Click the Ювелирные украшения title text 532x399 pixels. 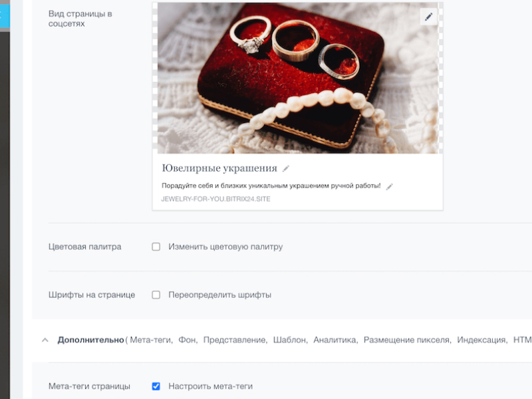(219, 168)
